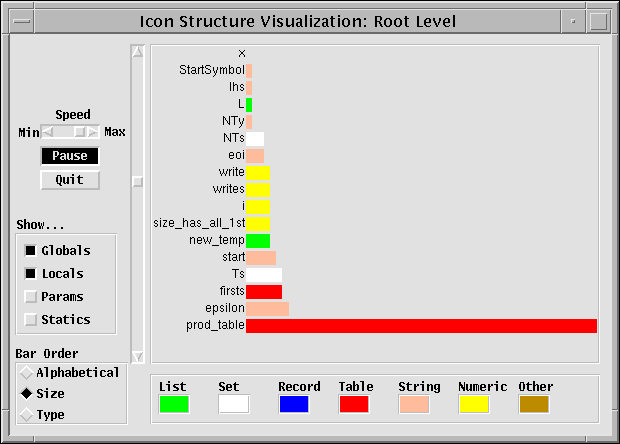620x444 pixels.
Task: Click the green new_temp bar
Action: pyautogui.click(x=257, y=241)
